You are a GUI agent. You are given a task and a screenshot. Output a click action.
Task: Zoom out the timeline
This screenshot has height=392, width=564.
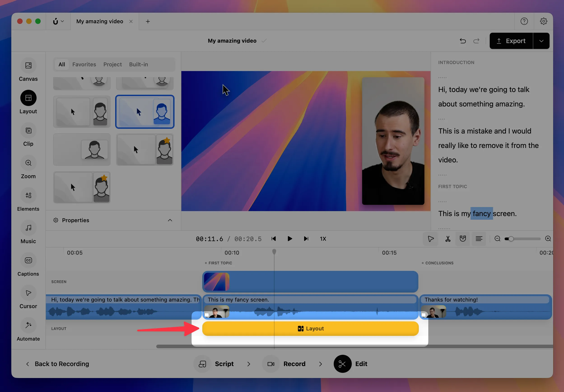pos(497,239)
